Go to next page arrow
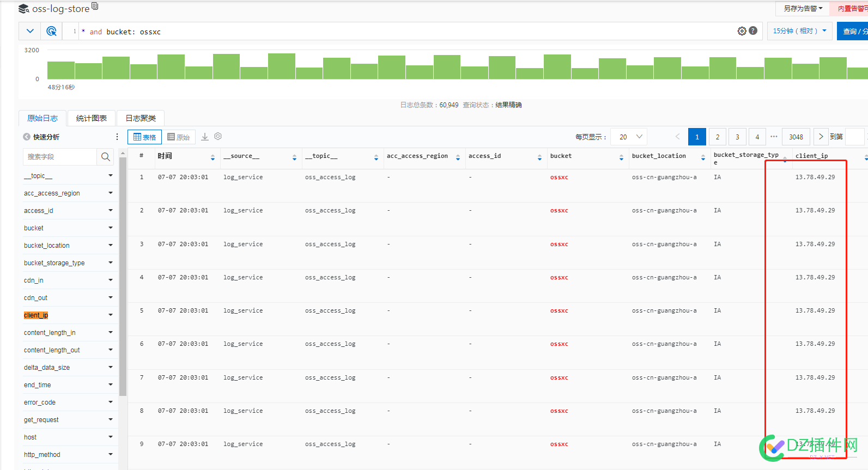This screenshot has width=868, height=470. pyautogui.click(x=821, y=137)
